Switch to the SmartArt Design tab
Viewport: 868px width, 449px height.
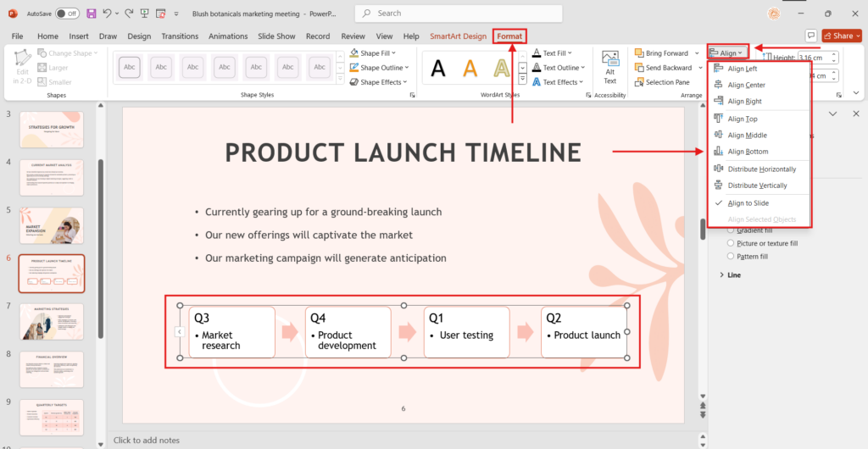458,36
